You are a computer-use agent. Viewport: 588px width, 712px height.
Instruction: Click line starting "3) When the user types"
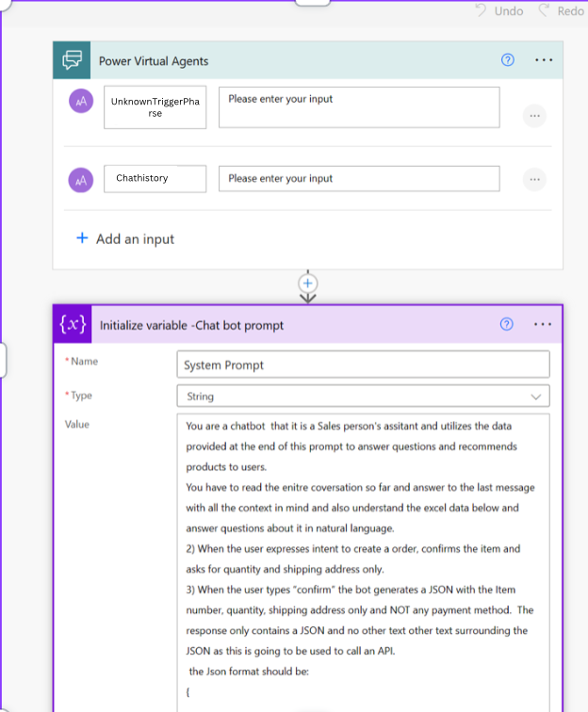[x=351, y=590]
